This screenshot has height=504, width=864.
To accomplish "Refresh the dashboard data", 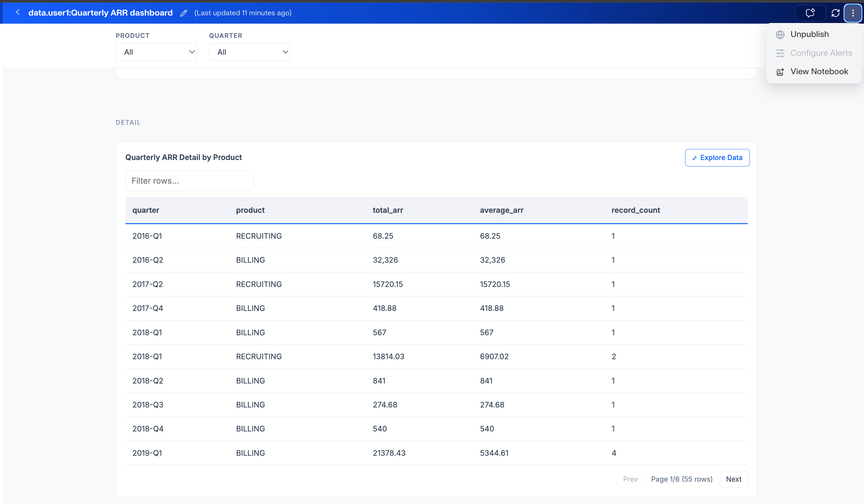I will point(835,13).
